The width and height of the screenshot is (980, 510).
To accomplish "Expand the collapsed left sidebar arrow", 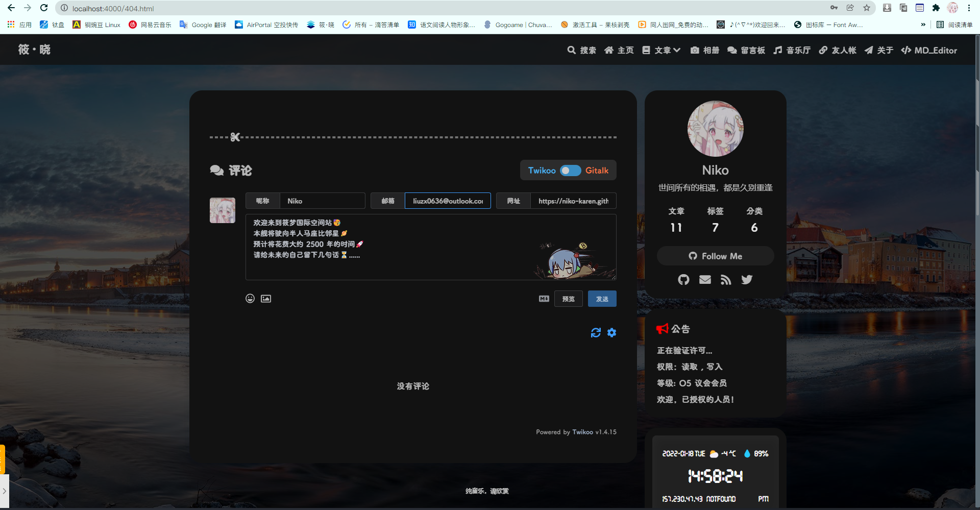I will tap(5, 492).
